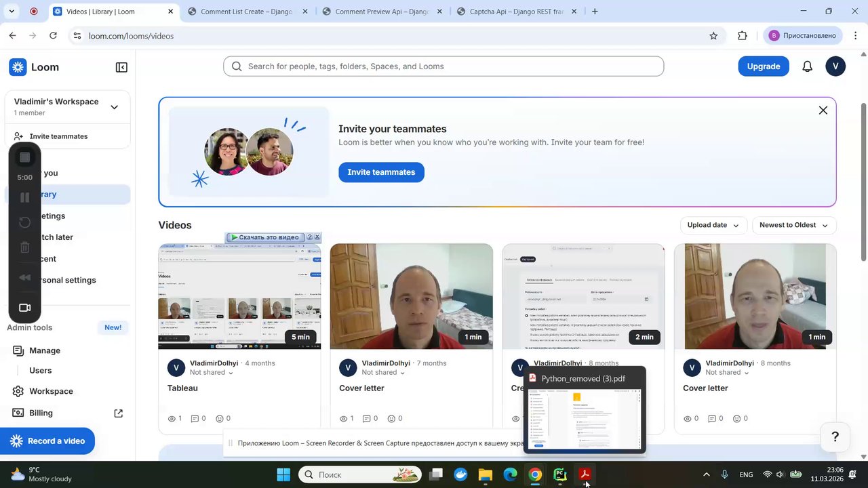The height and width of the screenshot is (488, 868).
Task: Open notifications bell
Action: coord(807,66)
